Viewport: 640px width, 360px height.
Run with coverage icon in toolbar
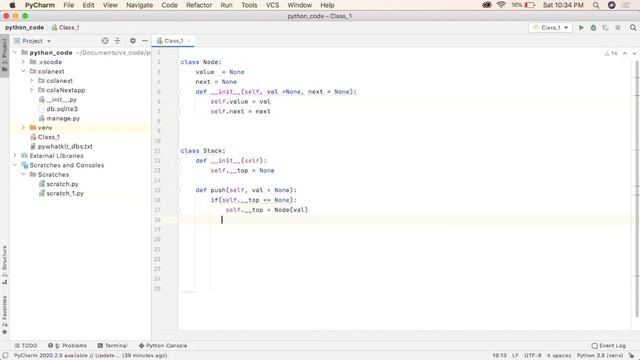pos(605,27)
